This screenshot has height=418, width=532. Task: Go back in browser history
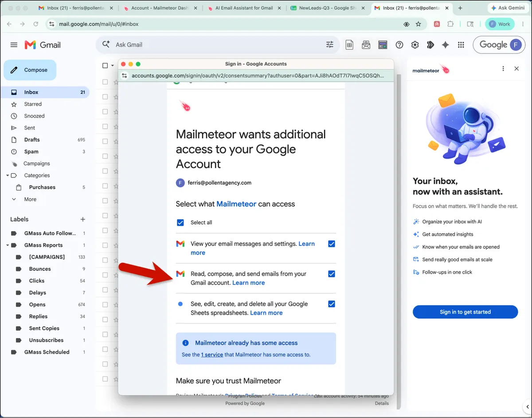(9, 24)
